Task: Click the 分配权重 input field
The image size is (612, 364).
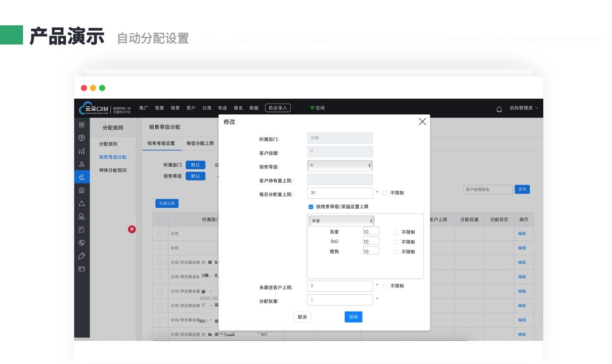Action: click(x=339, y=300)
